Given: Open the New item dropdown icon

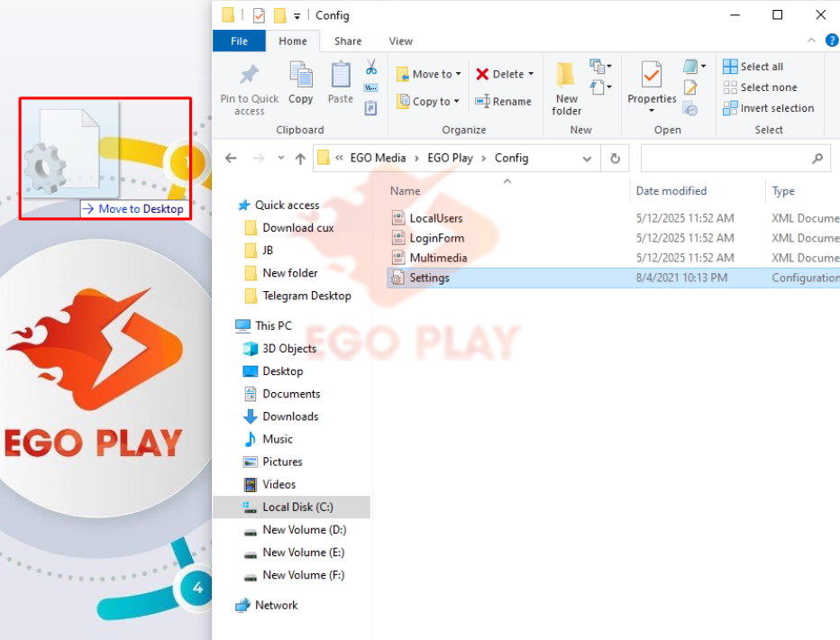Looking at the screenshot, I should [600, 67].
